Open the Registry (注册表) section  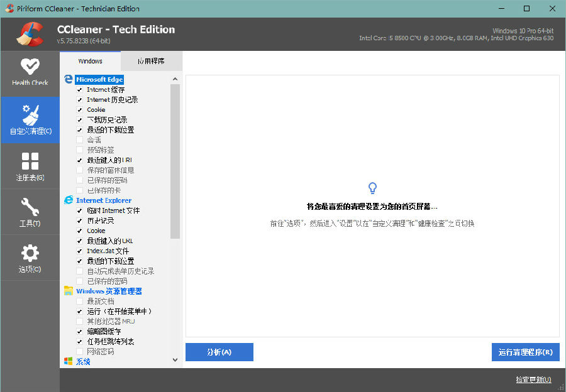pyautogui.click(x=30, y=166)
